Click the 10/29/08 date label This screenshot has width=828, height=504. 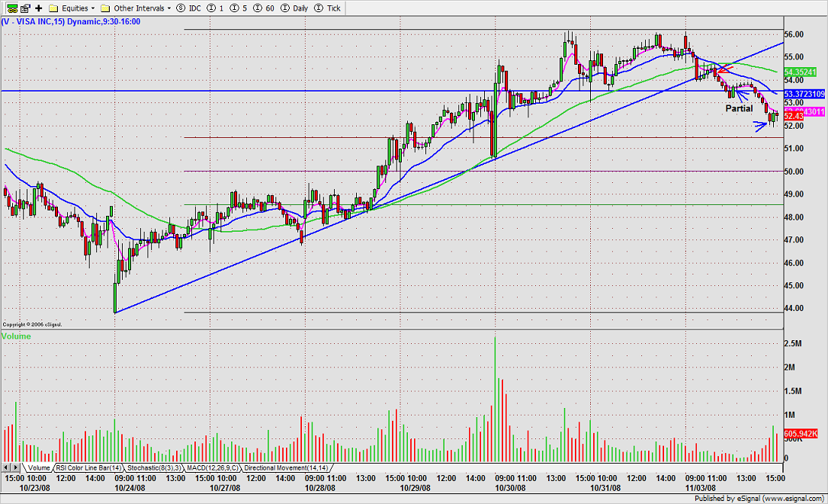415,488
